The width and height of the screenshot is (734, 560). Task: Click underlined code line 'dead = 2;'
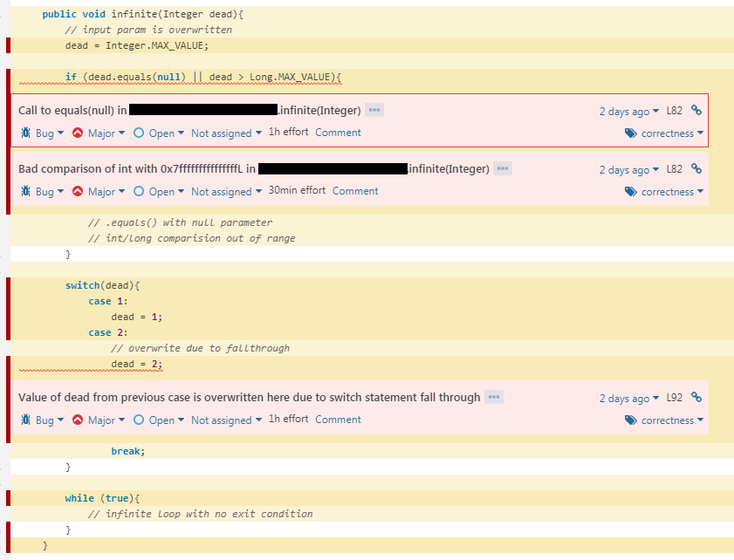pos(137,364)
